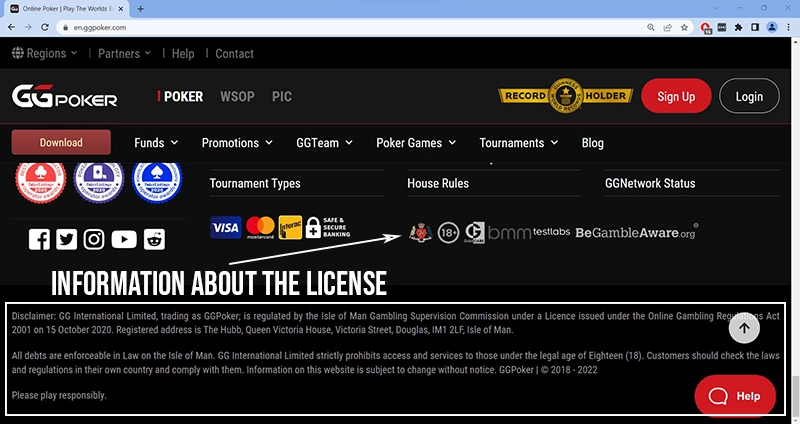Click the Visa payment logo

tap(226, 228)
